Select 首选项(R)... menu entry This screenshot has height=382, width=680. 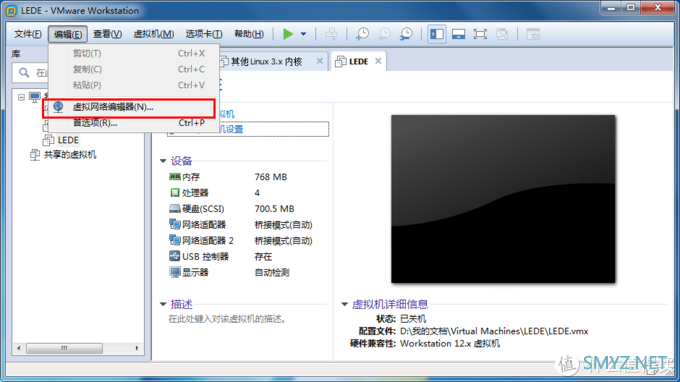(x=134, y=123)
